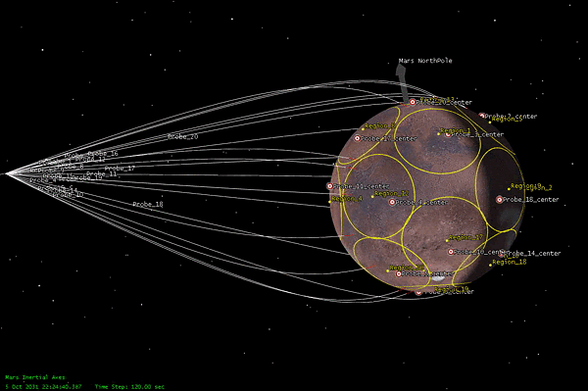This screenshot has width=588, height=391.
Task: Click the Mars NorthPole arrow
Action: [x=403, y=82]
